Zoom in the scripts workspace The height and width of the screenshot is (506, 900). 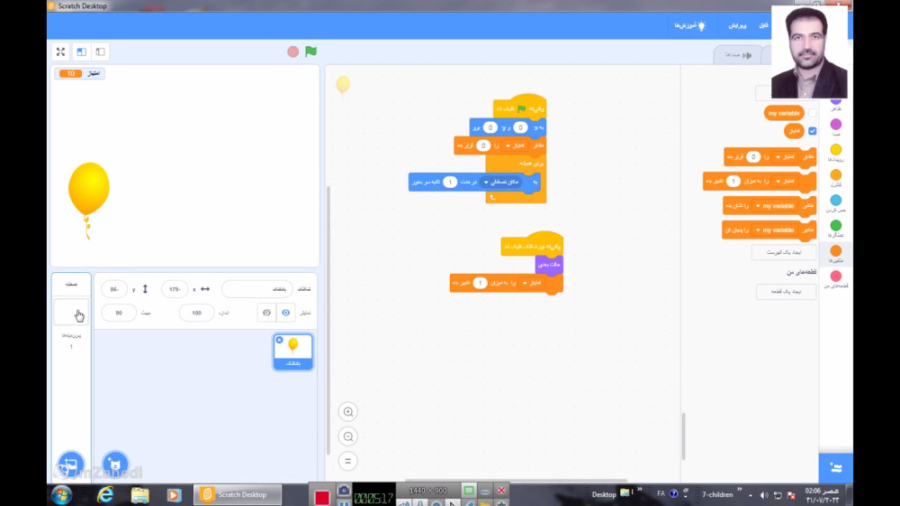point(348,412)
